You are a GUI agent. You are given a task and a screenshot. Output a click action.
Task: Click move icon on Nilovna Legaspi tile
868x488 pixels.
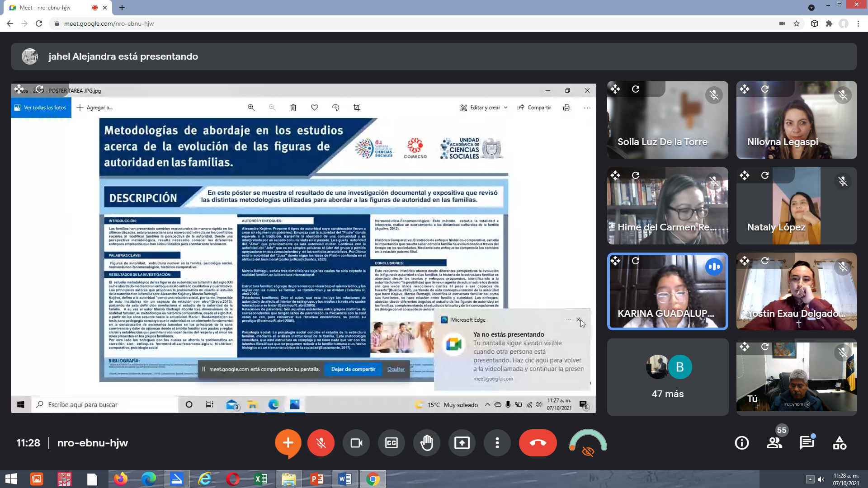(745, 89)
